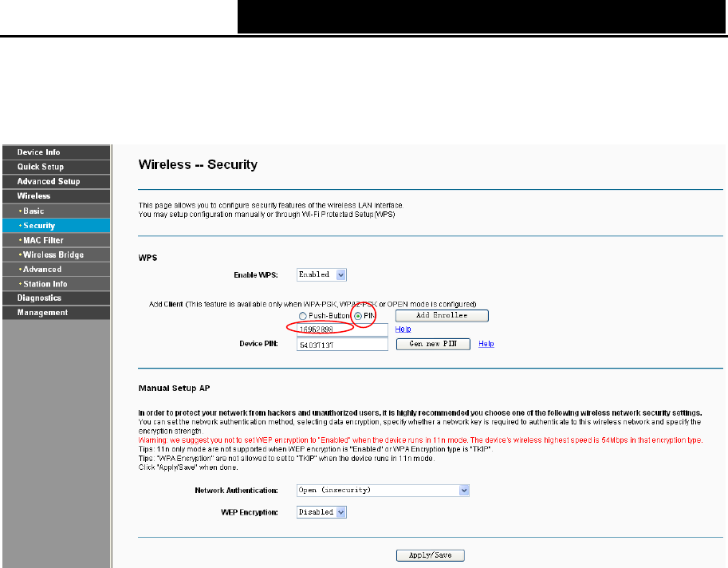Click the Add Enrollee button

pos(442,315)
